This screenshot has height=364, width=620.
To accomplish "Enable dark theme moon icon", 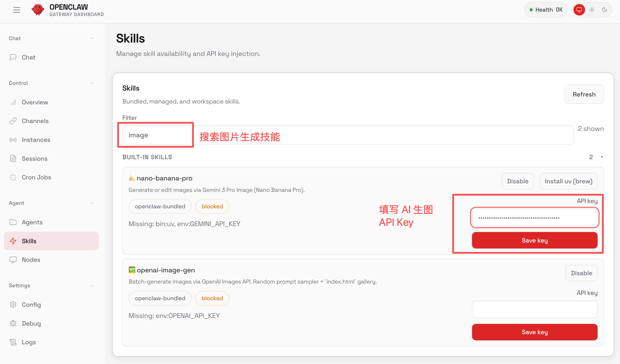I will [604, 10].
